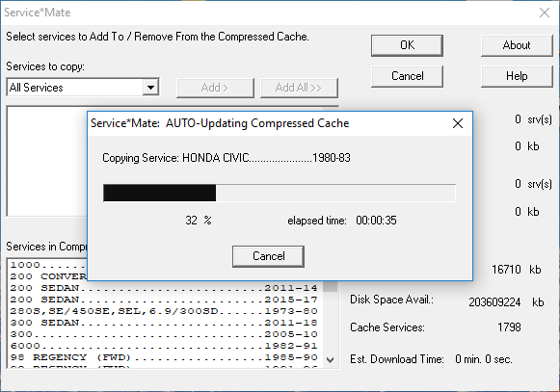This screenshot has width=560, height=392.
Task: Select 300 SEDAN 2011-18 row
Action: pos(164,323)
